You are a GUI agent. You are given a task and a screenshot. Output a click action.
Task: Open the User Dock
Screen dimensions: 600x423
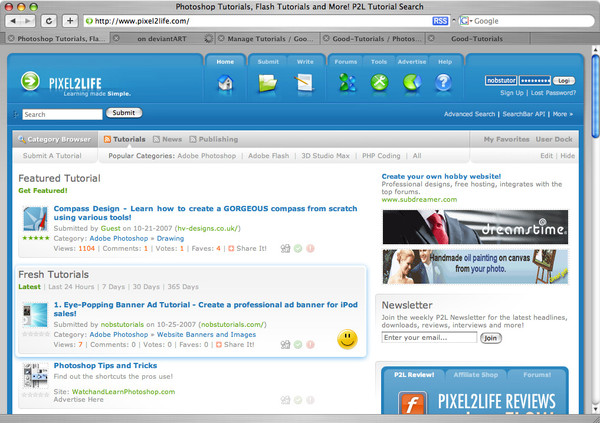[x=554, y=139]
